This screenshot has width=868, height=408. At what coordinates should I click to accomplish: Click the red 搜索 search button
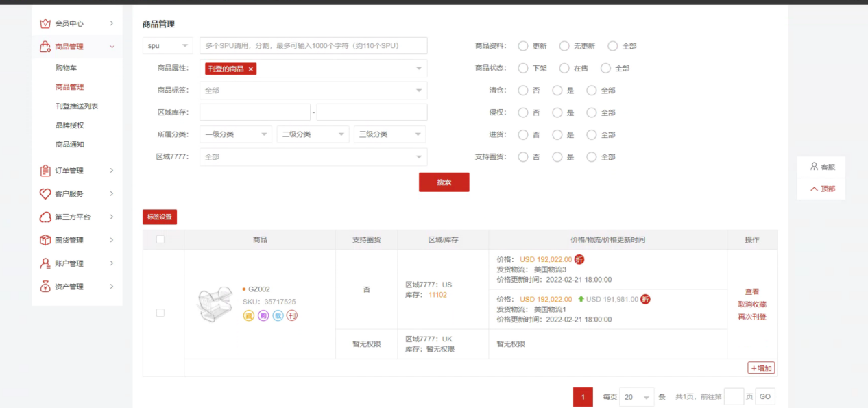(x=444, y=182)
